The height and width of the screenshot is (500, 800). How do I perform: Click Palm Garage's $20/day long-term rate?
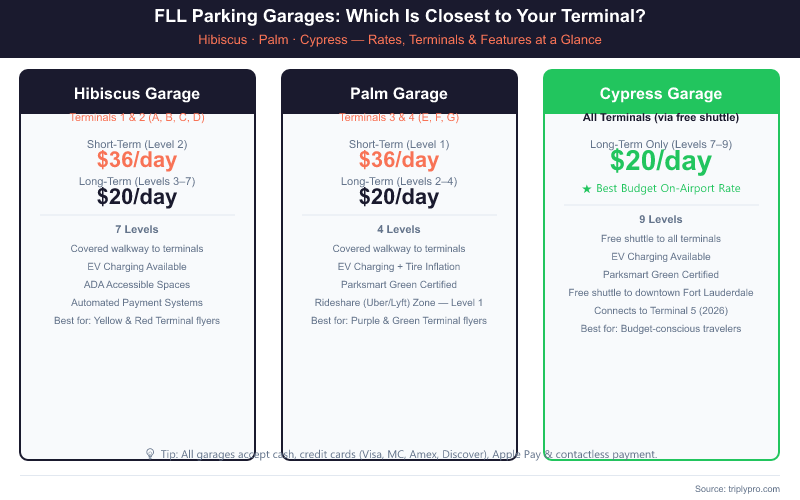(399, 197)
